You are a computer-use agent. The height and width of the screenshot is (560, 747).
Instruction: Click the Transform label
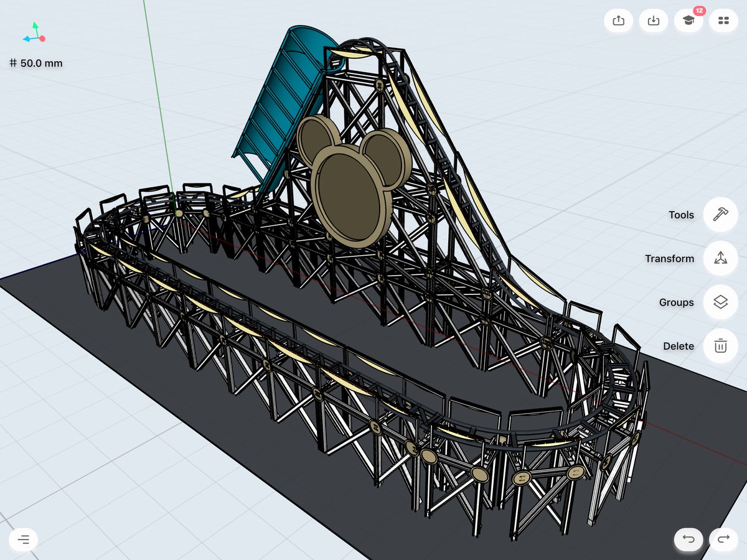point(669,258)
